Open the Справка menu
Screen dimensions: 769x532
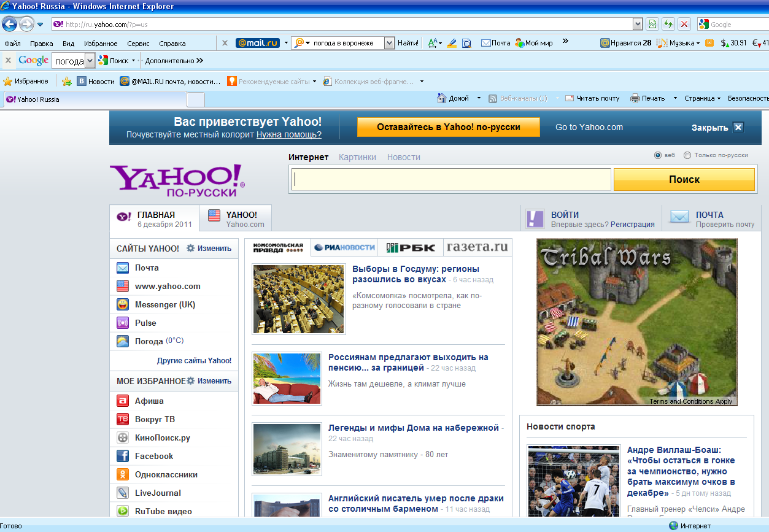tap(172, 44)
